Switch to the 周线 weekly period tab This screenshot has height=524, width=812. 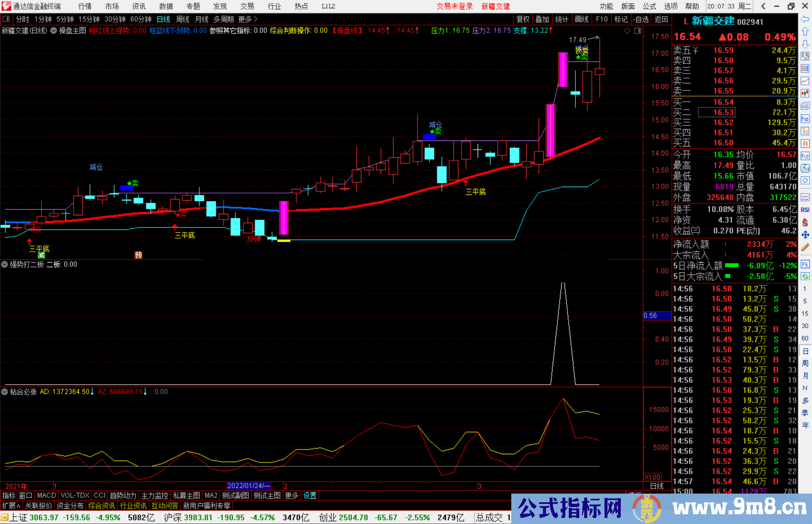[x=183, y=19]
